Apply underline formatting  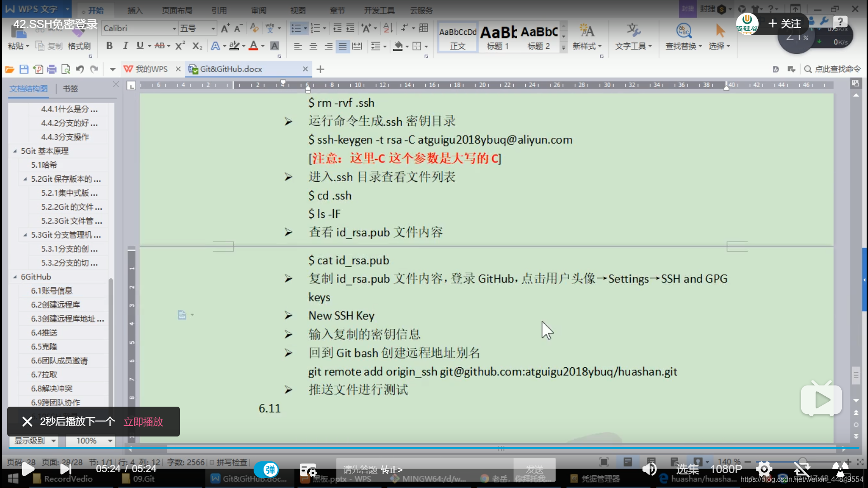(x=140, y=46)
